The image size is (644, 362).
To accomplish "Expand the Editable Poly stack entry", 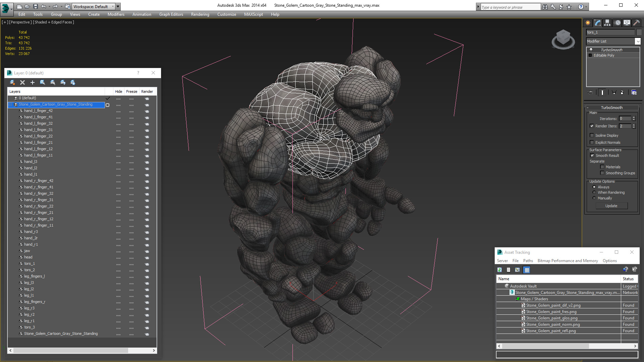I will (590, 55).
